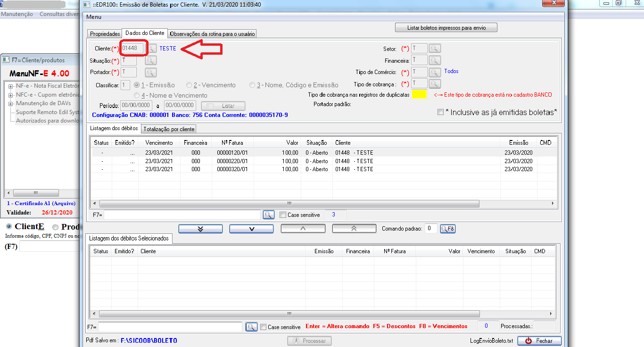Click the Financeira lookup icon

(435, 60)
